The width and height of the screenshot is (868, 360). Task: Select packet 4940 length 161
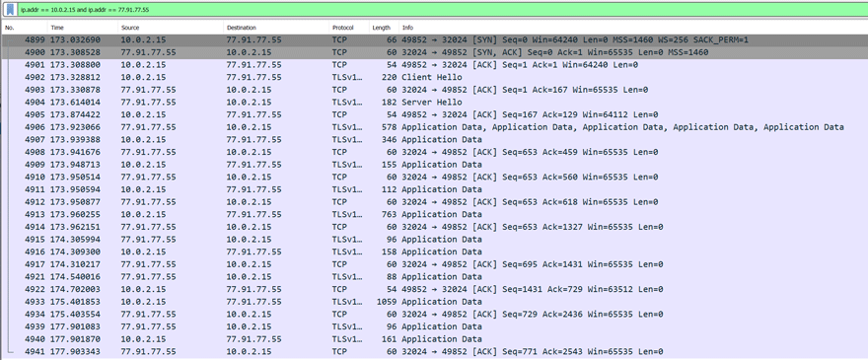pos(434,339)
